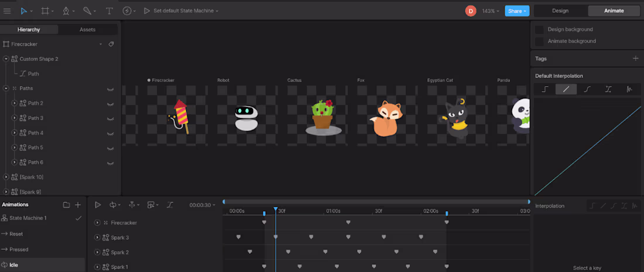This screenshot has width=644, height=272.
Task: Create a new animations folder
Action: point(66,205)
